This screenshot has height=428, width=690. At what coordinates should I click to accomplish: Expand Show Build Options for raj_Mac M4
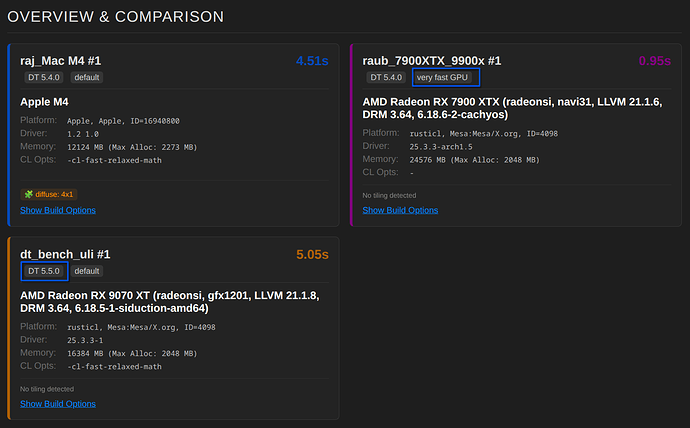point(58,210)
